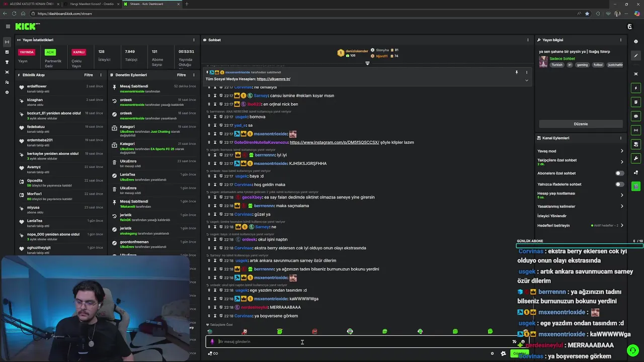Open Yayın bilgisi panel three-dot menu
Viewport: 644px width, 362px height.
coord(621,40)
